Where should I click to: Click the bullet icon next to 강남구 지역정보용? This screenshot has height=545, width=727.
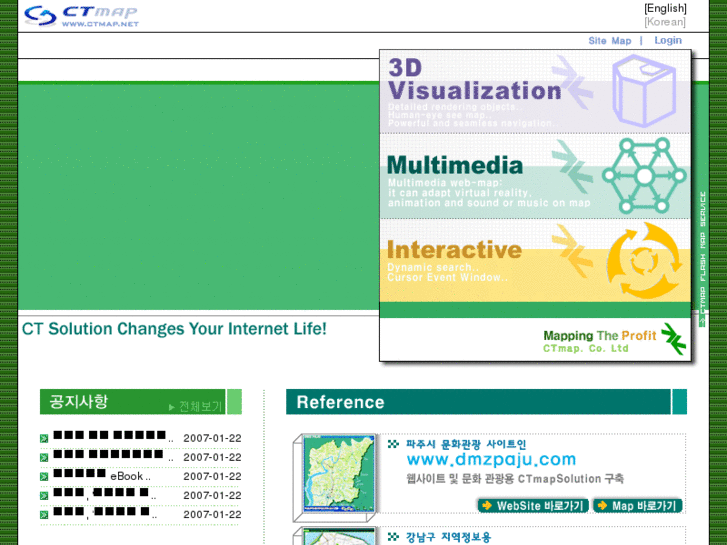(393, 537)
